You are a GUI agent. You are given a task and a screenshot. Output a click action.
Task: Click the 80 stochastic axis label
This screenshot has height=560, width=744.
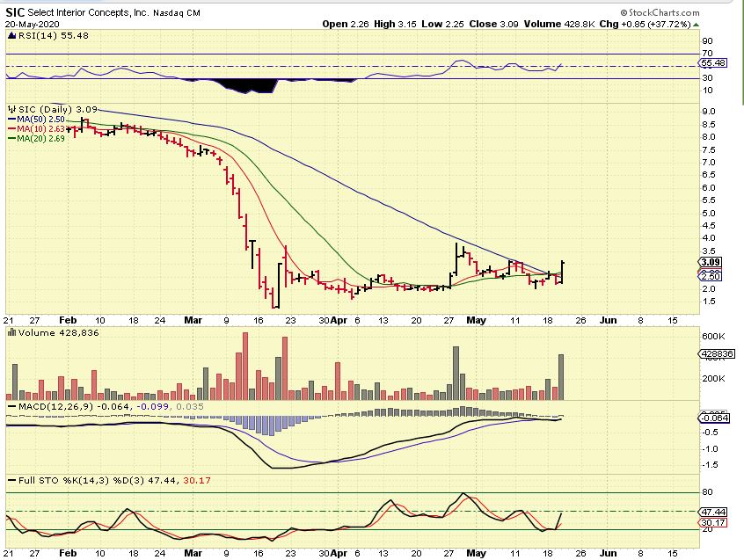pos(707,492)
